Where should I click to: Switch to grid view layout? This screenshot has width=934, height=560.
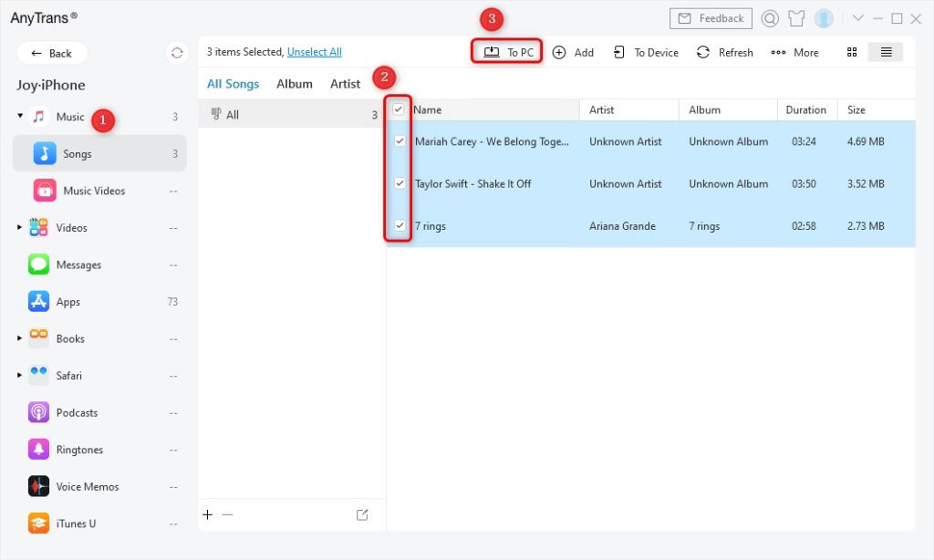[x=852, y=52]
